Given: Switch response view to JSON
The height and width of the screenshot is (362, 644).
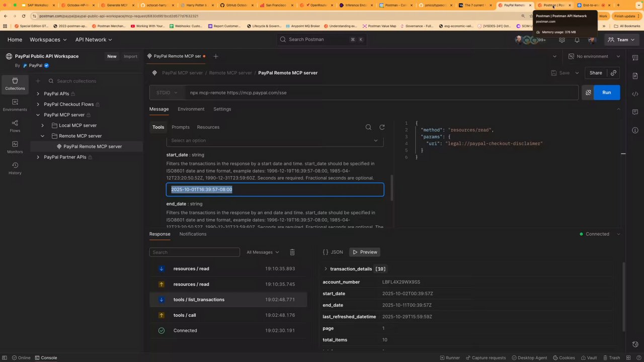Looking at the screenshot, I should tap(333, 252).
